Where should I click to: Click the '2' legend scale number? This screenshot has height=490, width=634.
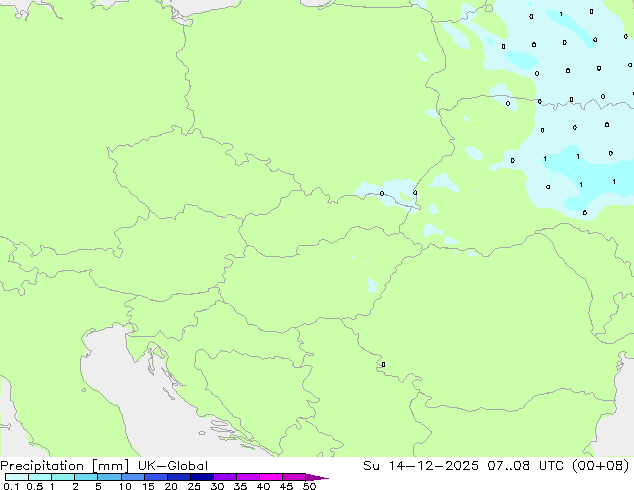[x=75, y=486]
